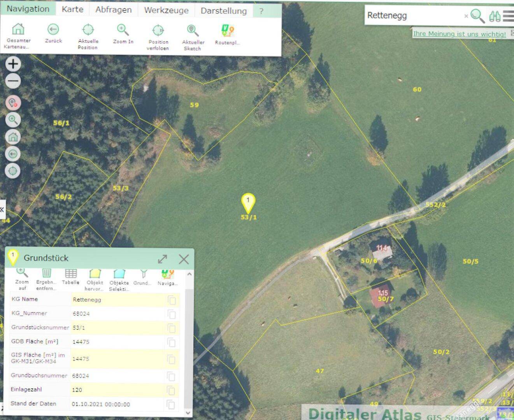Open the 'Ihre Meinung ist uns wichtig!' link
This screenshot has width=514, height=420.
tap(460, 34)
